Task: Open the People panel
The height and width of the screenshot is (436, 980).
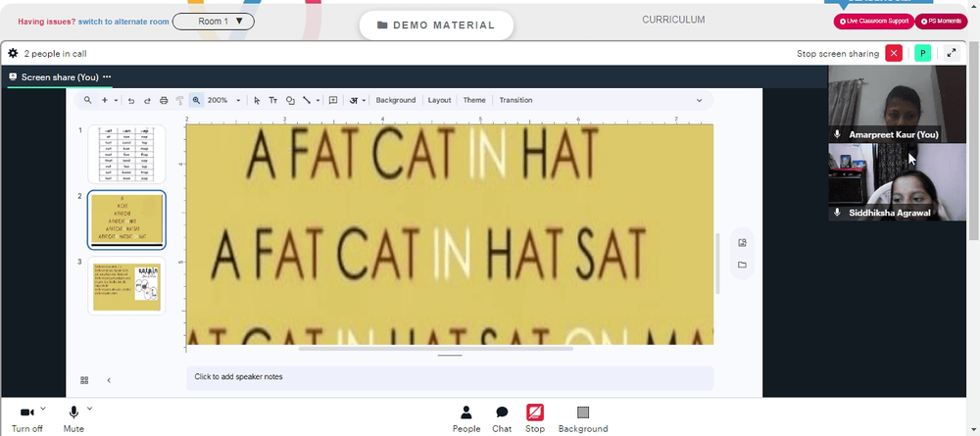Action: click(466, 419)
